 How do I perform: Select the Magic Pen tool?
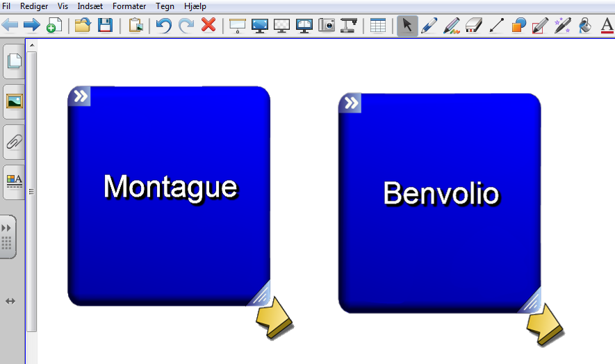(562, 26)
